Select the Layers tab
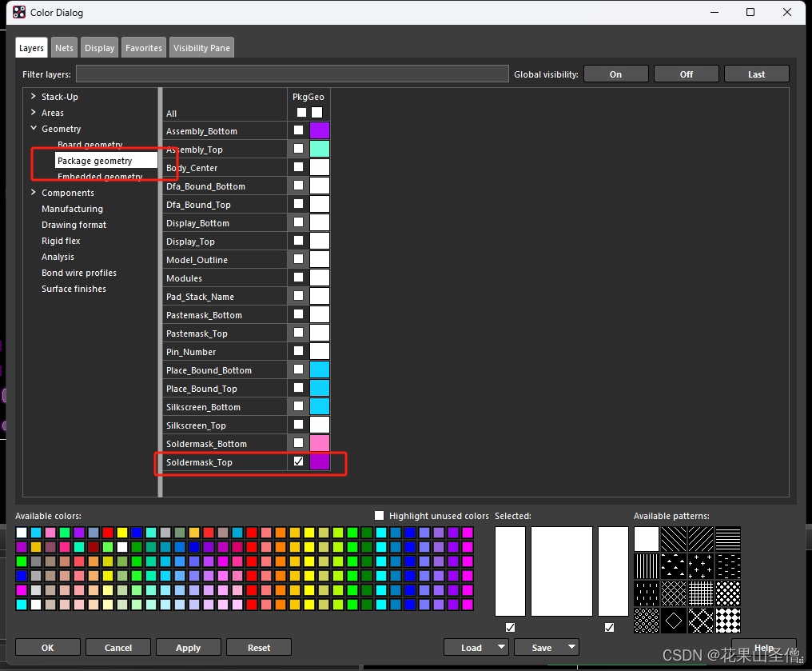The width and height of the screenshot is (812, 671). pyautogui.click(x=31, y=48)
